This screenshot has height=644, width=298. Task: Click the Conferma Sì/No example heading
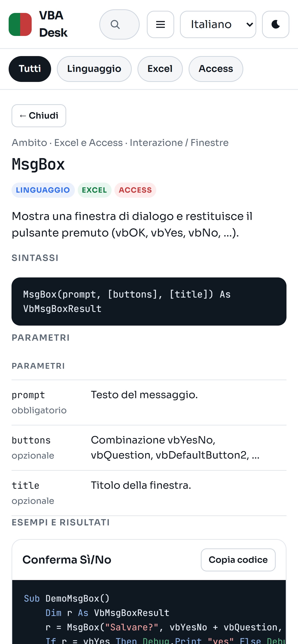[67, 560]
